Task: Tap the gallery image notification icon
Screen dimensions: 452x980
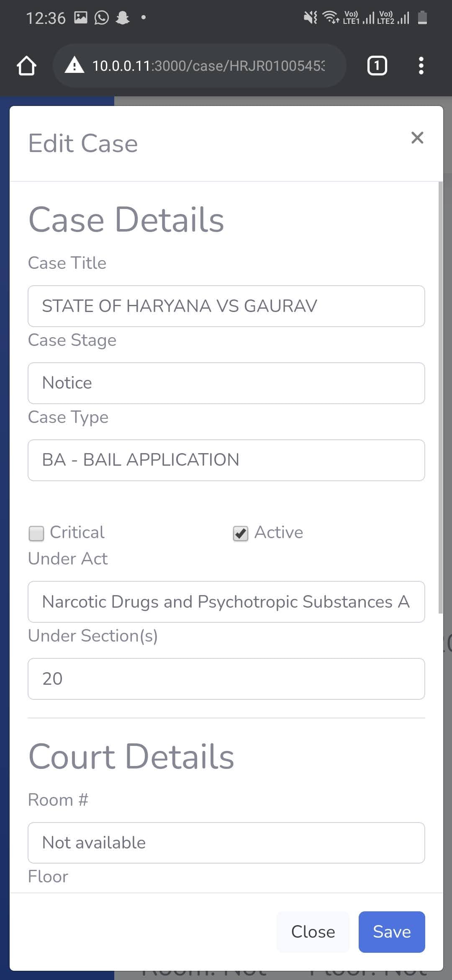Action: click(x=80, y=18)
